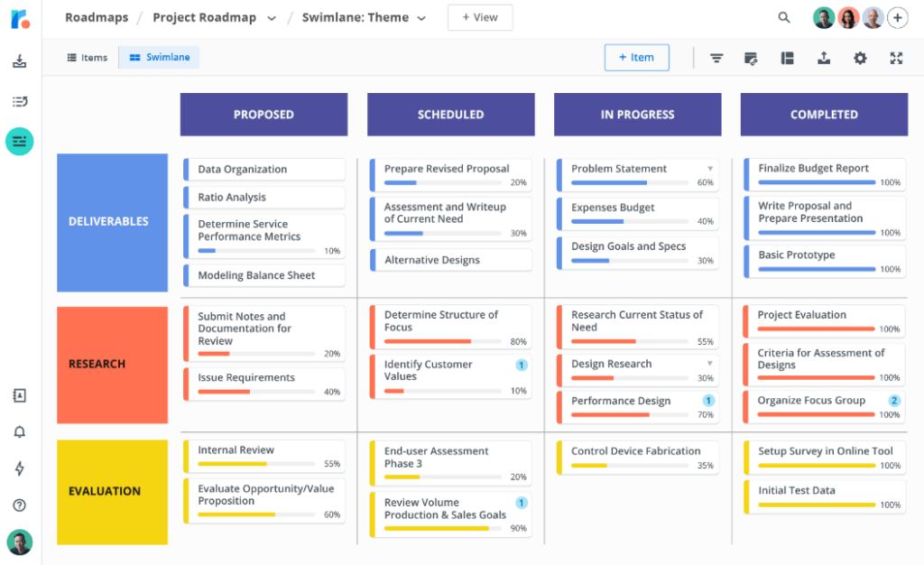Open the Swimlane: Theme dropdown chevron

pos(421,18)
